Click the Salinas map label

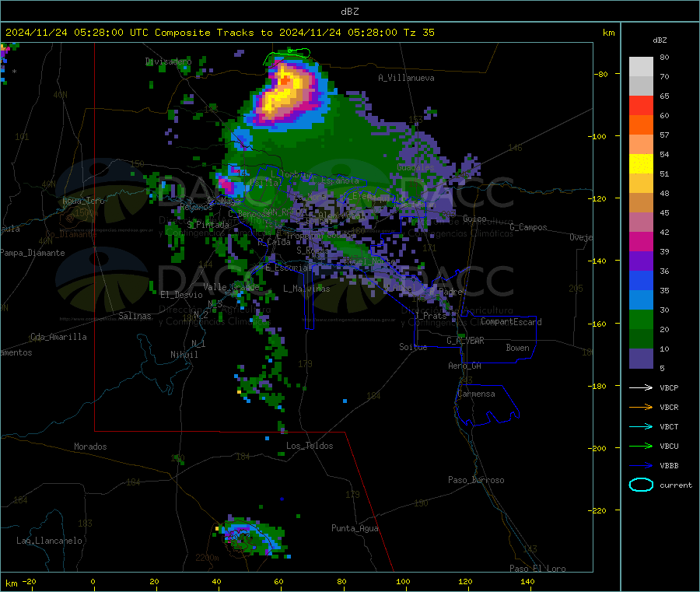(135, 316)
